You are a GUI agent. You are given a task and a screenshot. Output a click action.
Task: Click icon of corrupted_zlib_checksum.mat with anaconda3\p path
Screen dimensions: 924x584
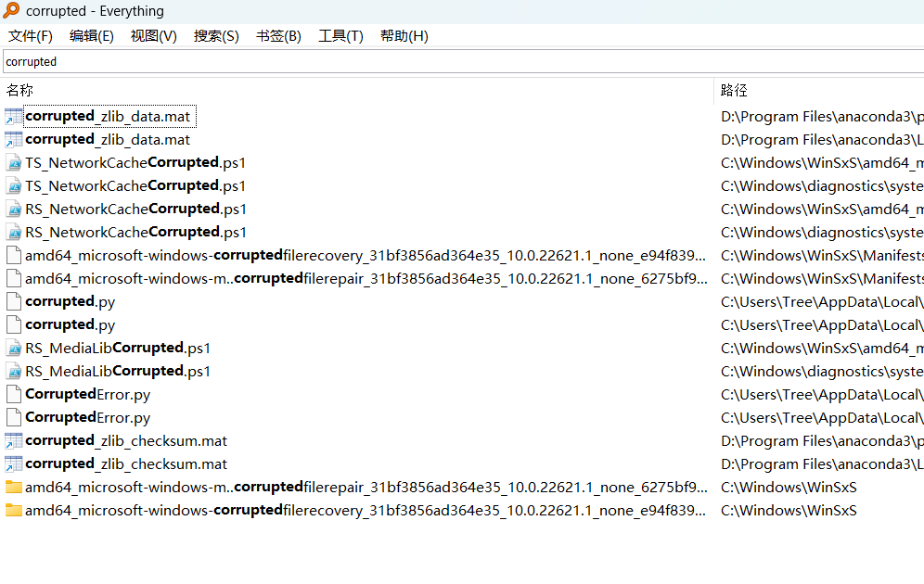tap(14, 441)
